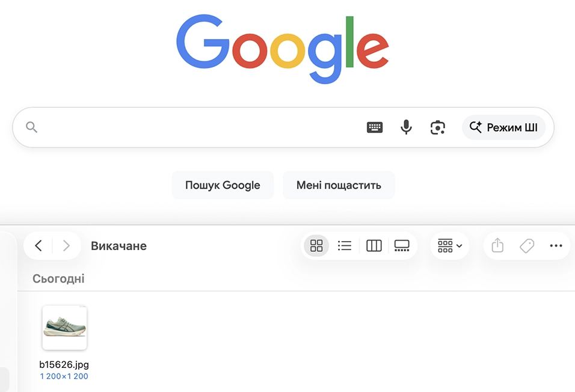Click the Share icon in Finder

[x=497, y=246]
